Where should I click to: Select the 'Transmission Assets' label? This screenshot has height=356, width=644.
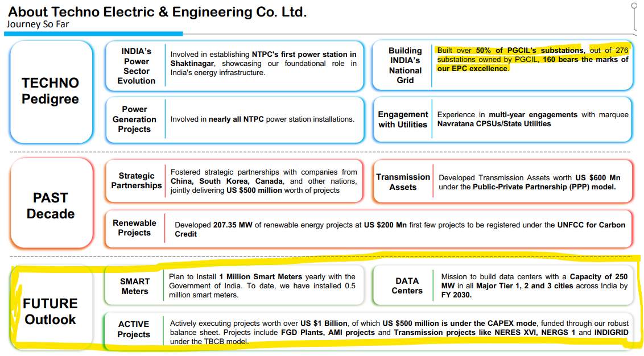click(403, 182)
